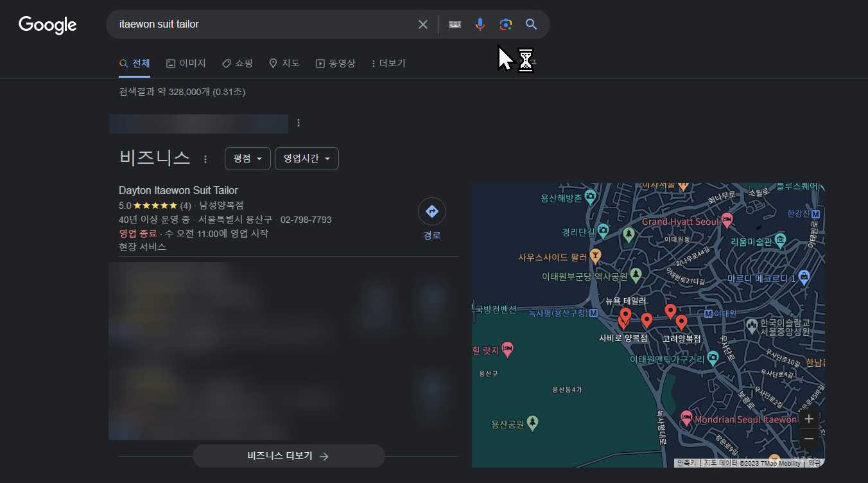Click 이태원부군당 역사공원 park marker
Screen dimensions: 868x483
[x=636, y=275]
